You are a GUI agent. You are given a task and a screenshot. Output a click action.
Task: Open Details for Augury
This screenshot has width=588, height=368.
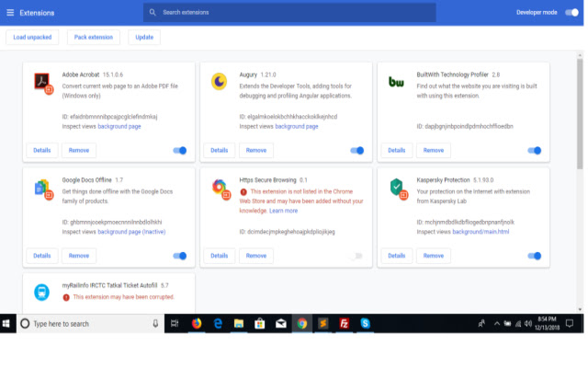pyautogui.click(x=220, y=150)
